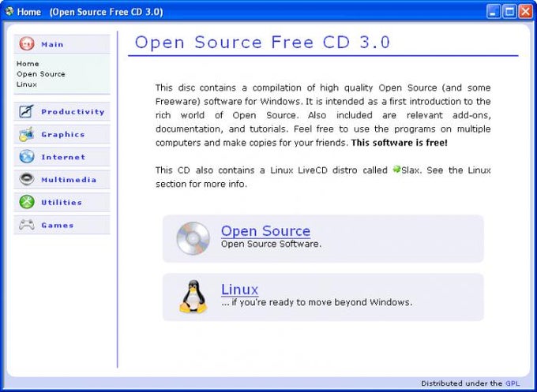
Task: Click the red Main section icon
Action: click(27, 44)
